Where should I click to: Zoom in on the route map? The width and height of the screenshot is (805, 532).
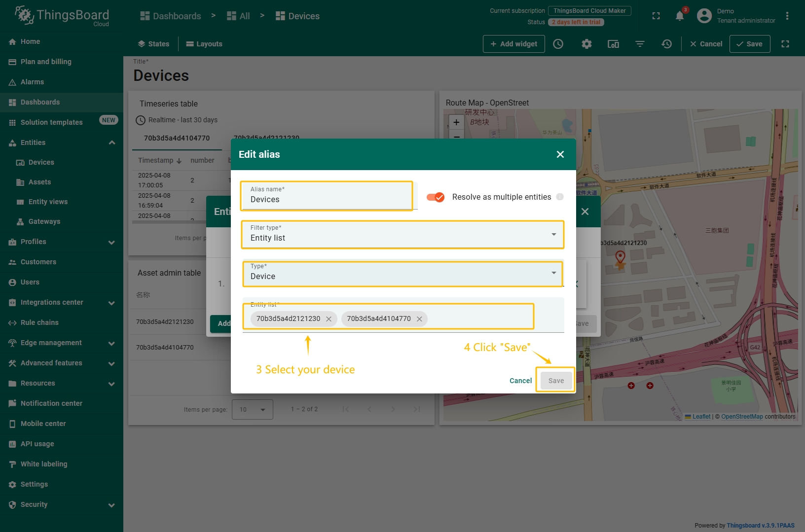point(456,122)
